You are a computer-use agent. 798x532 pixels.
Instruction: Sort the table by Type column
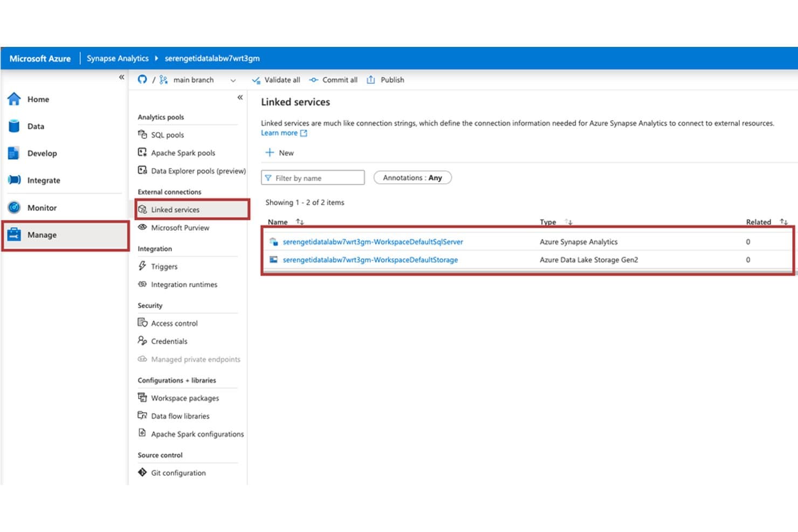coord(568,222)
